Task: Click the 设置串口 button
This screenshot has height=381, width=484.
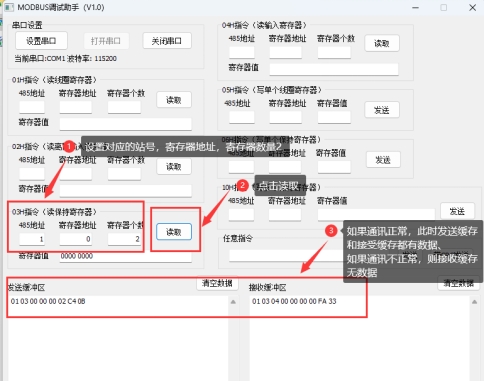Action: (41, 41)
